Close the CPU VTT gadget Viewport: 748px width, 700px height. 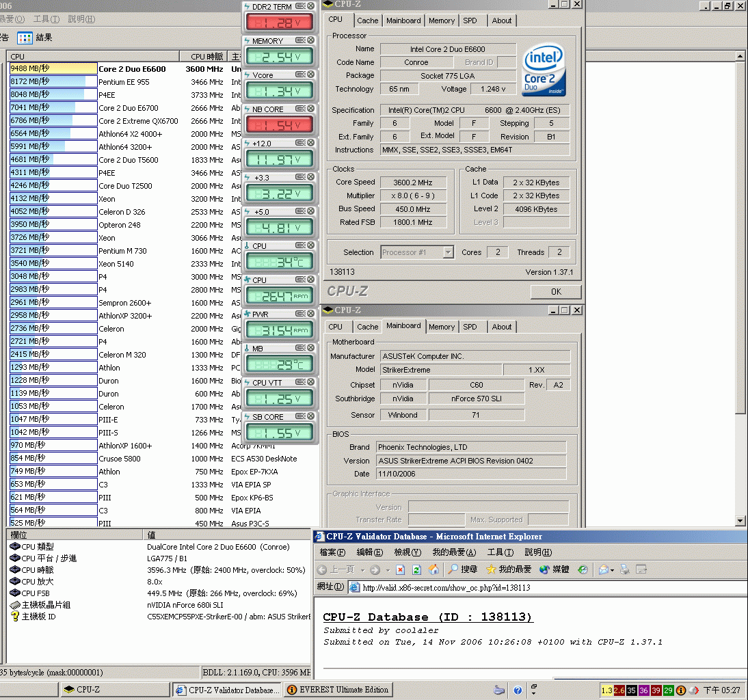tap(311, 382)
